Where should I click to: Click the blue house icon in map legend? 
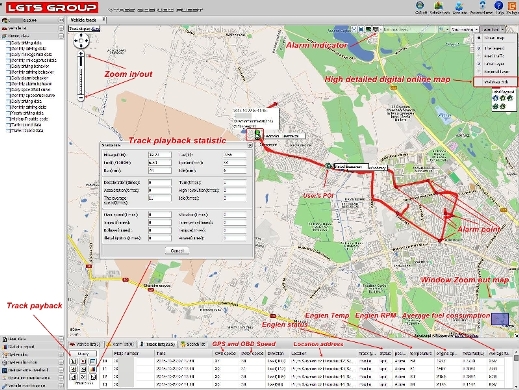coord(496,98)
